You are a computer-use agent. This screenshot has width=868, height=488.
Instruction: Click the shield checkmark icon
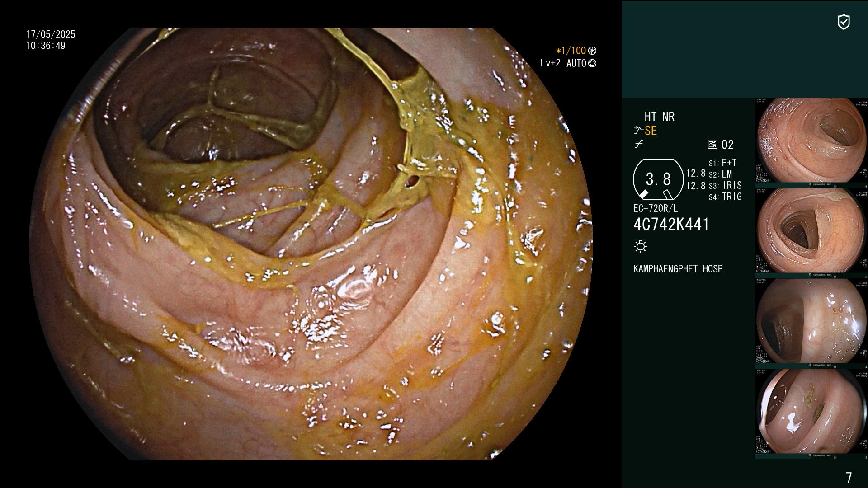coord(844,22)
